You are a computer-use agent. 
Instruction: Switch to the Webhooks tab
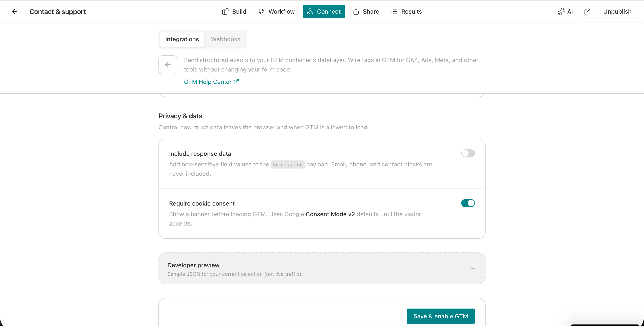coord(226,39)
